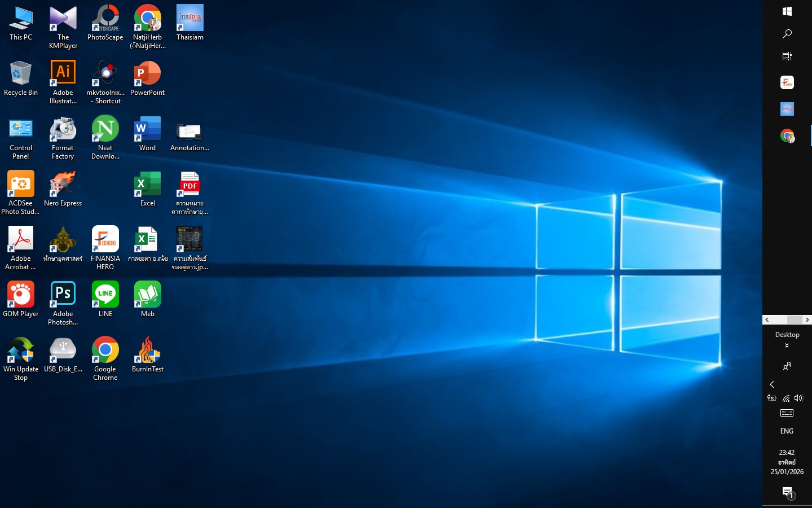
Task: Select the PDF file icon on desktop
Action: (190, 193)
